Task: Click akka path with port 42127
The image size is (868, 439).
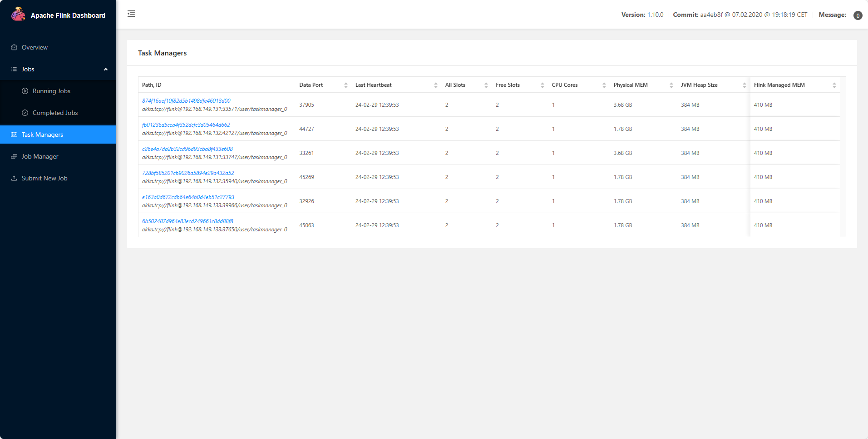Action: pyautogui.click(x=215, y=133)
